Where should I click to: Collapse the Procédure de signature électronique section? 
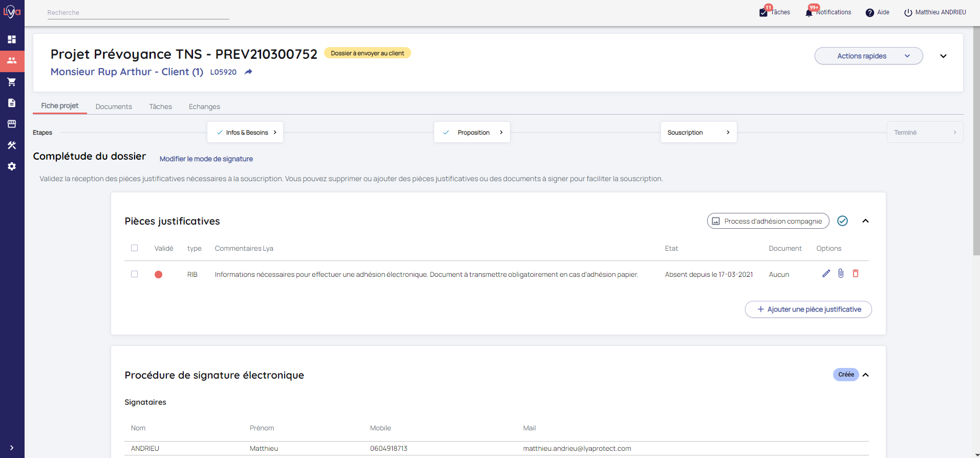pos(865,375)
